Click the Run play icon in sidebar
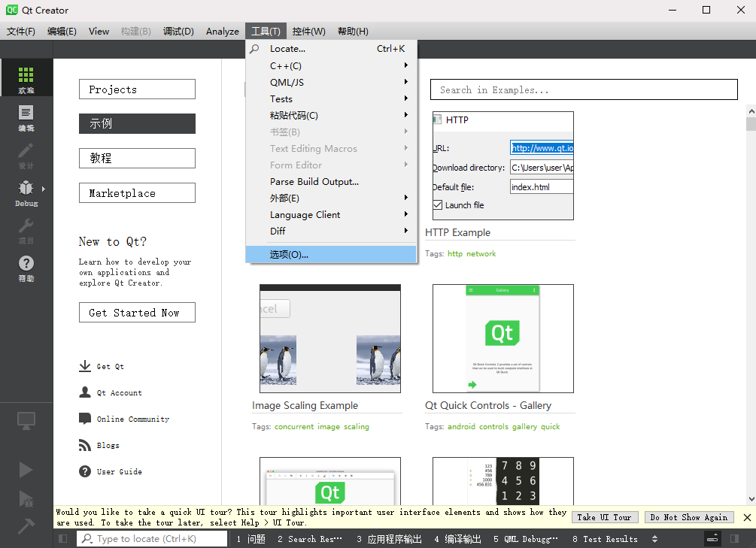The height and width of the screenshot is (548, 756). [26, 469]
